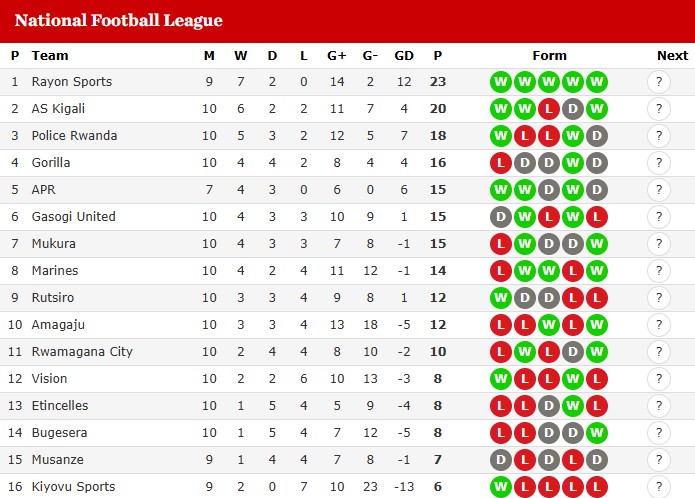Click Kiyovu Sports' green W form badge

[x=501, y=487]
